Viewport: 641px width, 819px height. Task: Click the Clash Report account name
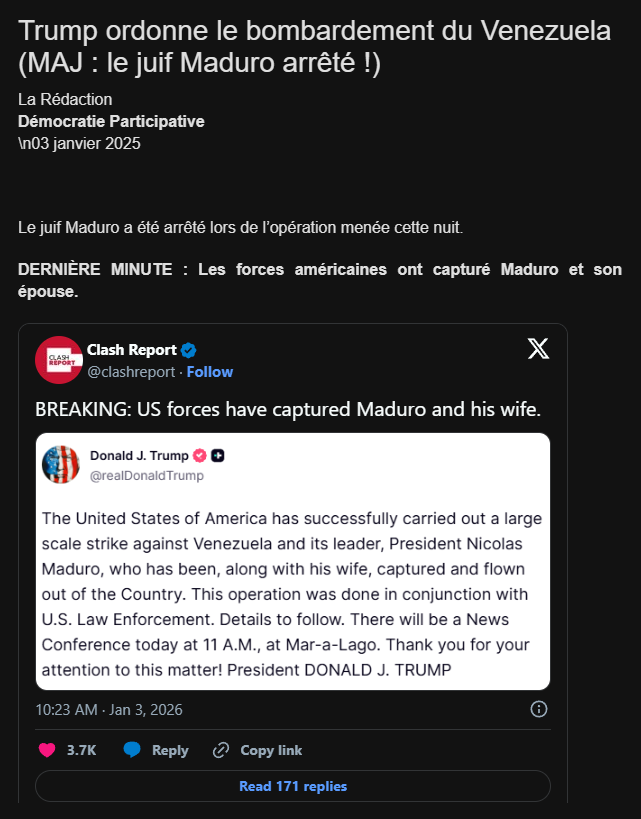tap(132, 350)
